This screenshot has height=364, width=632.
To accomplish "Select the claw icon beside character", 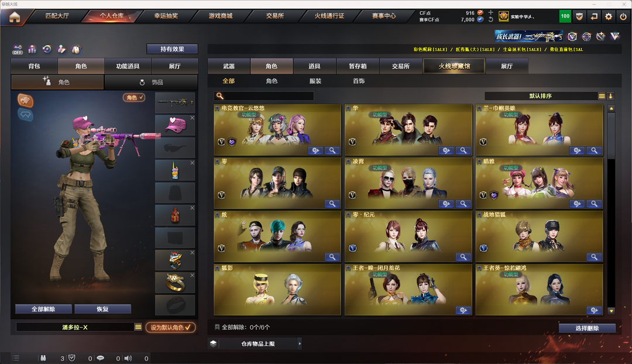I will point(25,101).
